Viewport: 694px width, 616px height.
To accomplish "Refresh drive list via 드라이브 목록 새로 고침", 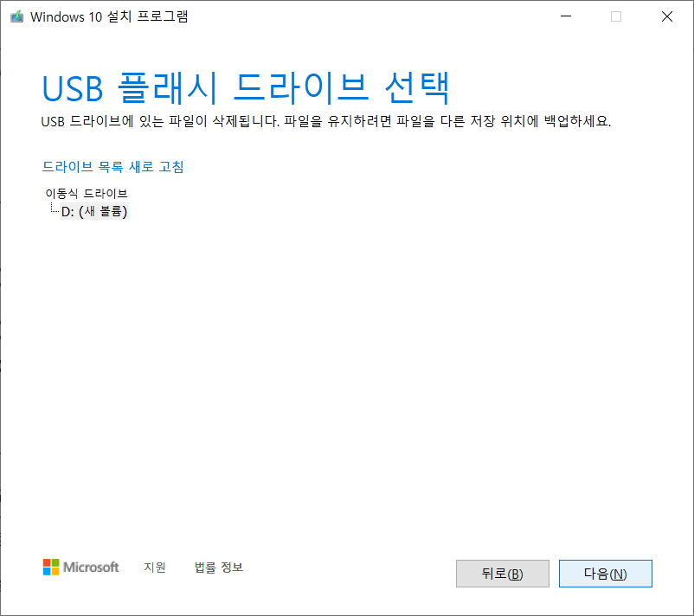I will pyautogui.click(x=112, y=167).
